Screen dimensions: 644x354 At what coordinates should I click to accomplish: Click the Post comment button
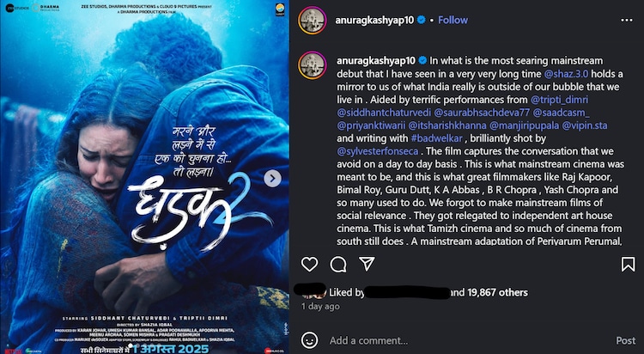[x=625, y=340]
